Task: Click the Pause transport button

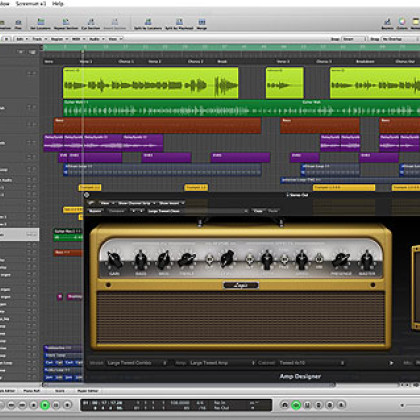Action: 56,405
